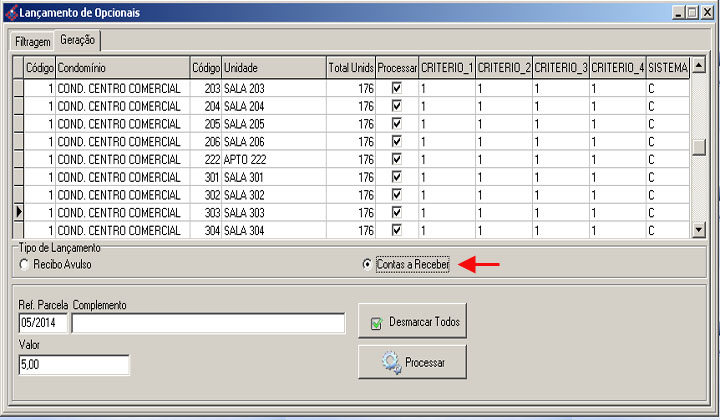Click the Unidade column header
Image resolution: width=720 pixels, height=420 pixels.
coord(273,67)
